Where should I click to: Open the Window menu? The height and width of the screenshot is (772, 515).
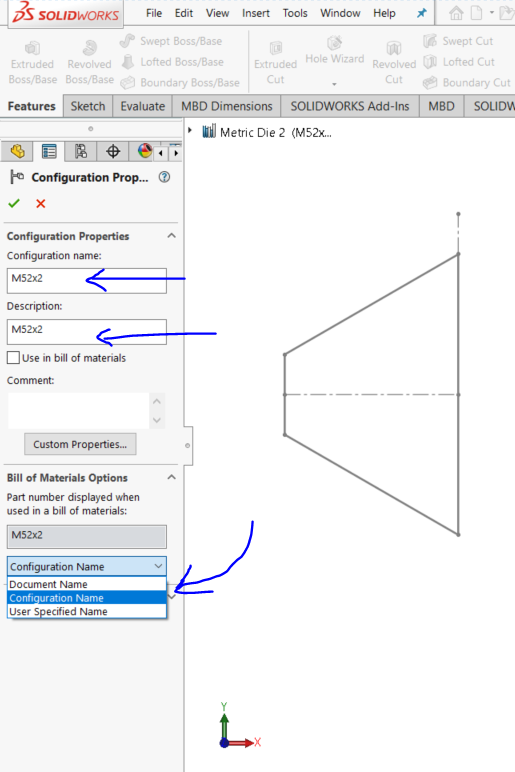pos(340,13)
